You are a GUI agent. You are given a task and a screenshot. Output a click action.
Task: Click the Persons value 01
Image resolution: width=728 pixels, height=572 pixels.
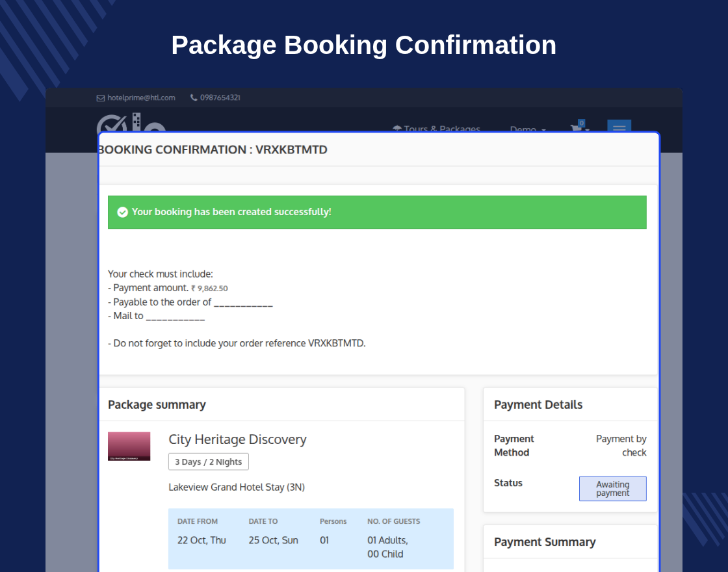click(x=324, y=540)
